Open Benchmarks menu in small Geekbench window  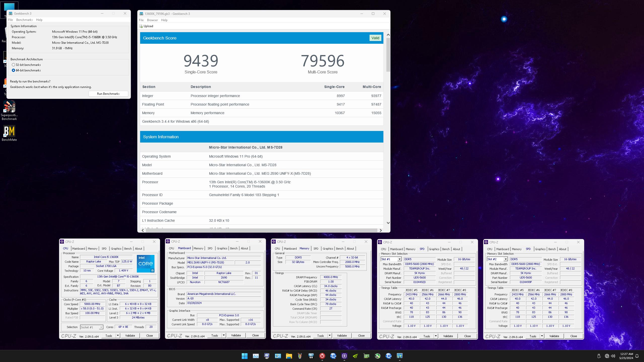24,20
